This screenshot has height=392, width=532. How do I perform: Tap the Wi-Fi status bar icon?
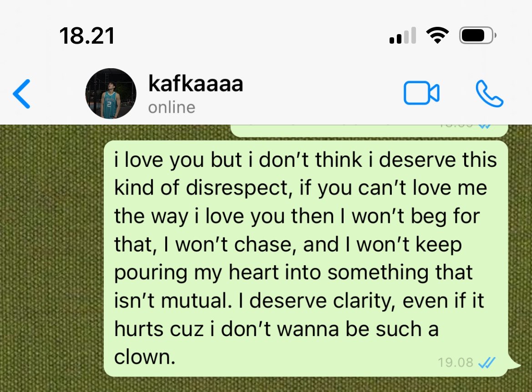point(438,35)
